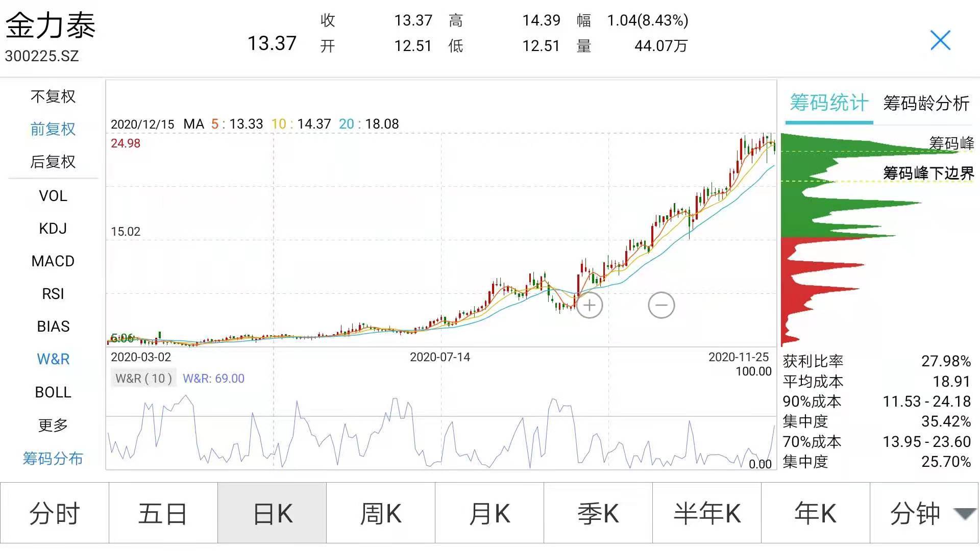
Task: Switch to the 周K weekly chart
Action: [381, 513]
